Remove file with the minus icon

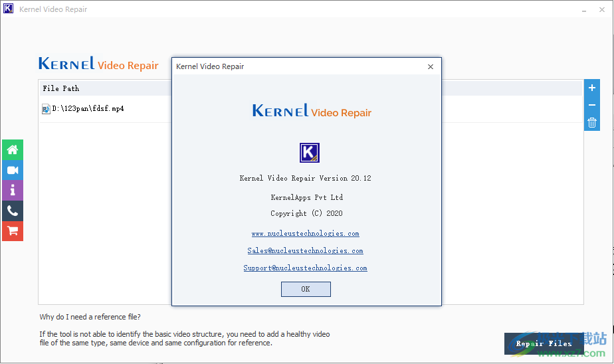pos(591,105)
